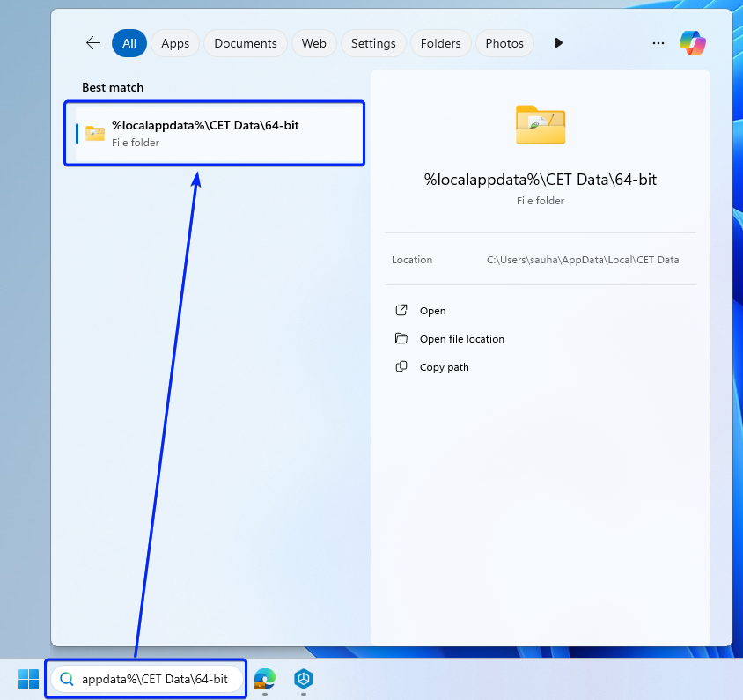
Task: Switch to the Apps filter
Action: pyautogui.click(x=175, y=43)
